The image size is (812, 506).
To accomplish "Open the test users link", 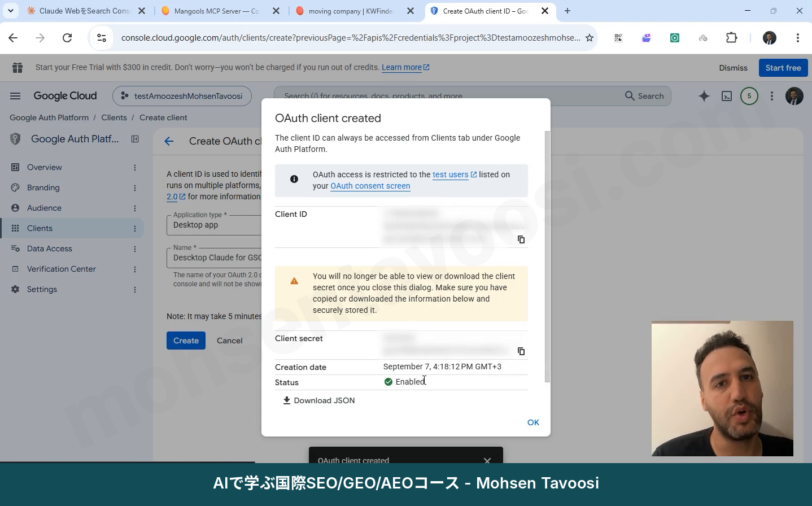I will pyautogui.click(x=455, y=175).
